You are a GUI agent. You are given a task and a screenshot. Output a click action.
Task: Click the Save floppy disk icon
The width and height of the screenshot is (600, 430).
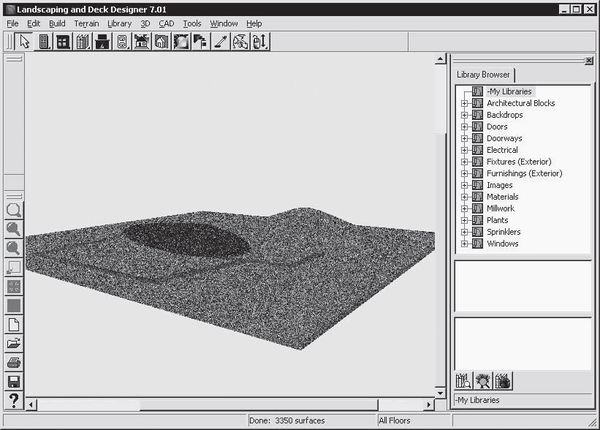tap(15, 382)
